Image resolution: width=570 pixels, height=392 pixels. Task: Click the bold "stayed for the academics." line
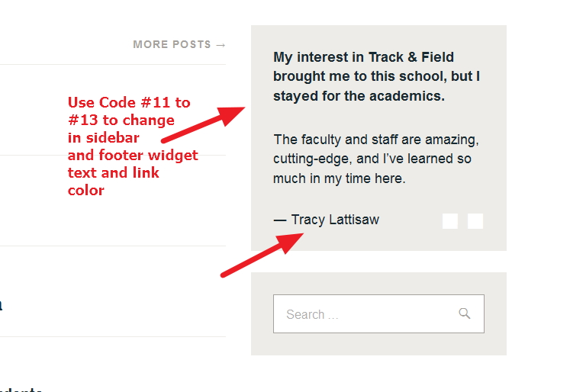point(359,97)
